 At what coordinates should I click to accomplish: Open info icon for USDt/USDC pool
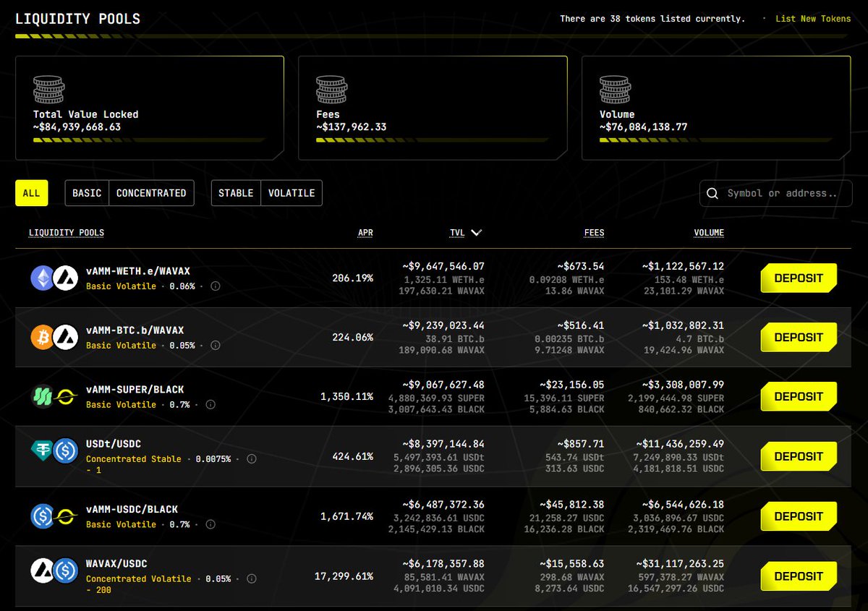(x=251, y=459)
